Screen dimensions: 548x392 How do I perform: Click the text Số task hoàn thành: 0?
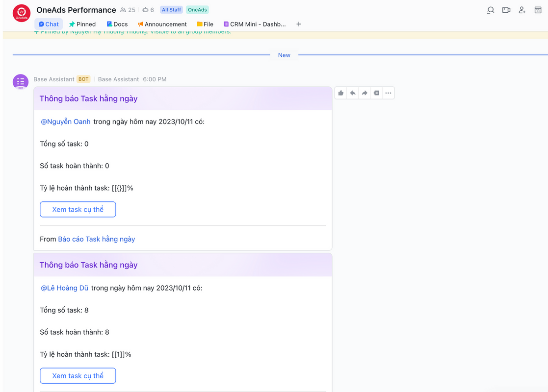(x=75, y=166)
